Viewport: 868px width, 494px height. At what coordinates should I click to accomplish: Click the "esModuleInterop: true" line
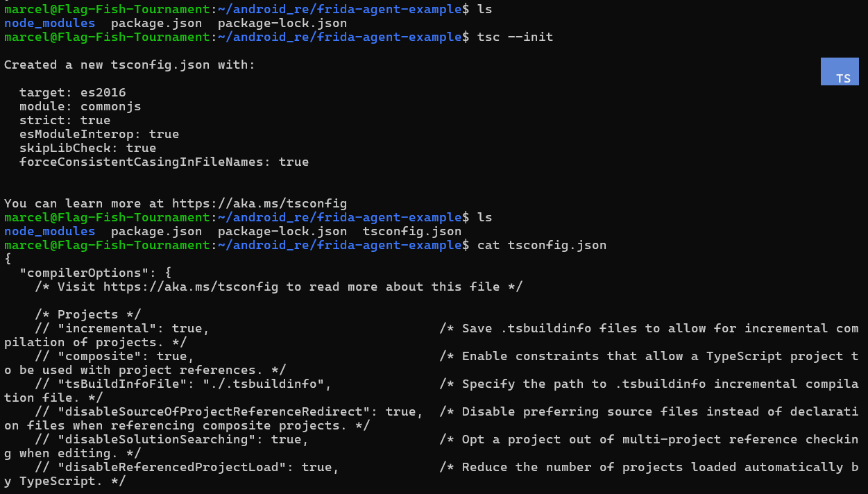(x=99, y=134)
